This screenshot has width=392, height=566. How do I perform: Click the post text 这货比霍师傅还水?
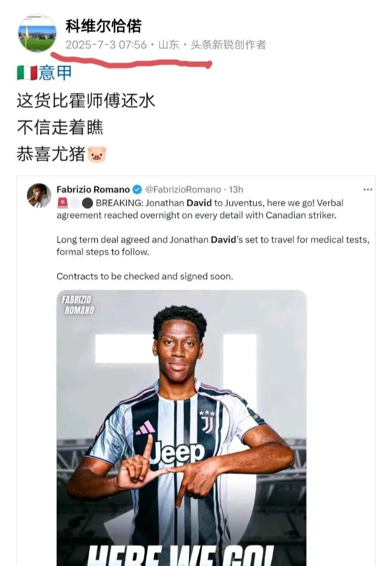point(86,100)
